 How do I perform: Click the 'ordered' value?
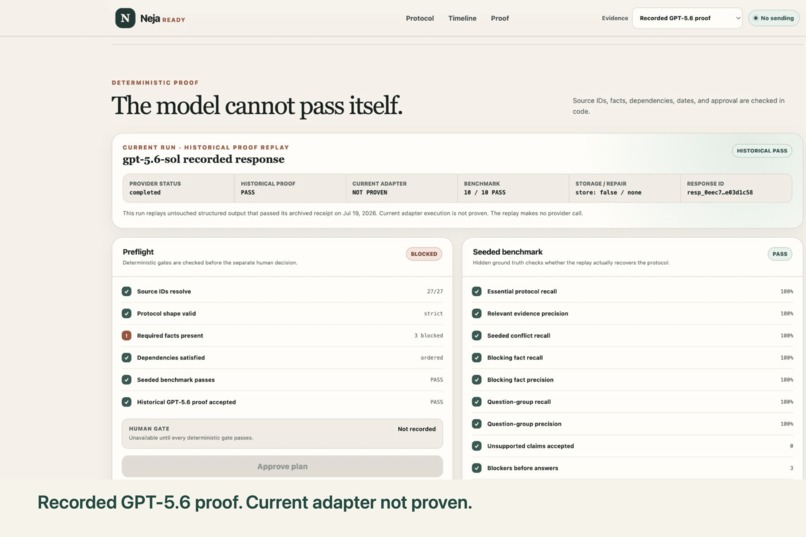(x=432, y=358)
